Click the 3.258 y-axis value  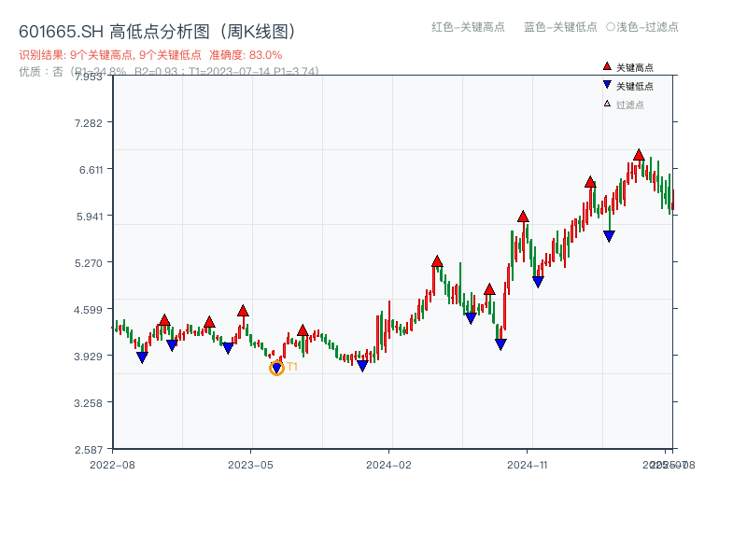click(88, 403)
